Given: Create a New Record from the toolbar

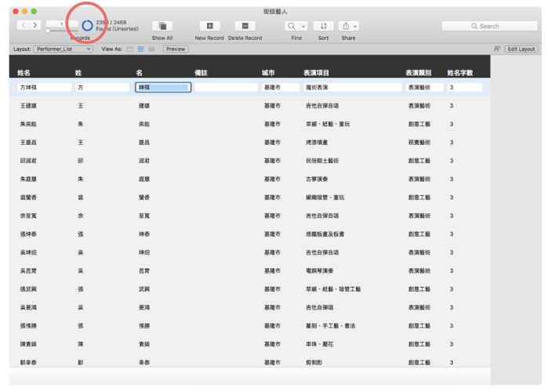Looking at the screenshot, I should coord(209,26).
